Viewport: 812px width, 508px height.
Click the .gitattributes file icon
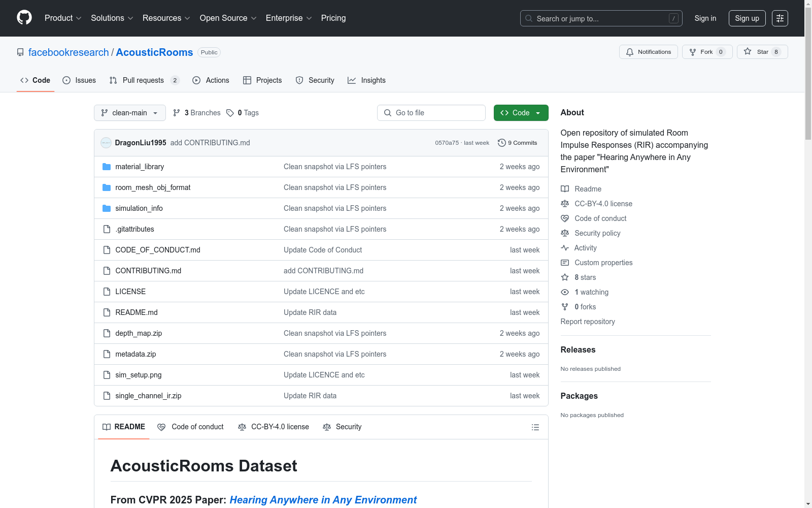point(107,229)
